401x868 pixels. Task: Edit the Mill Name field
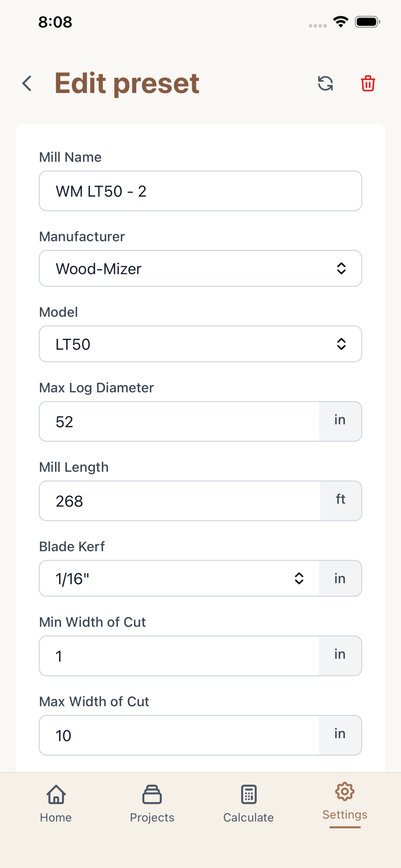[200, 191]
